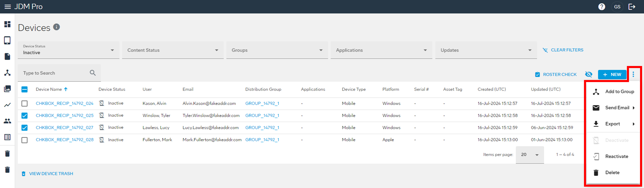Image resolution: width=644 pixels, height=188 pixels.
Task: Sort by the Platform column header
Action: point(390,89)
